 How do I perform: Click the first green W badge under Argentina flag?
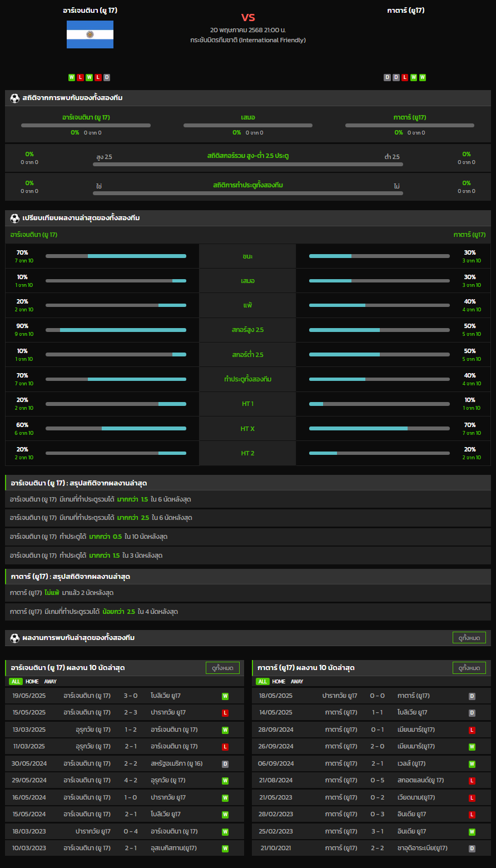(72, 77)
